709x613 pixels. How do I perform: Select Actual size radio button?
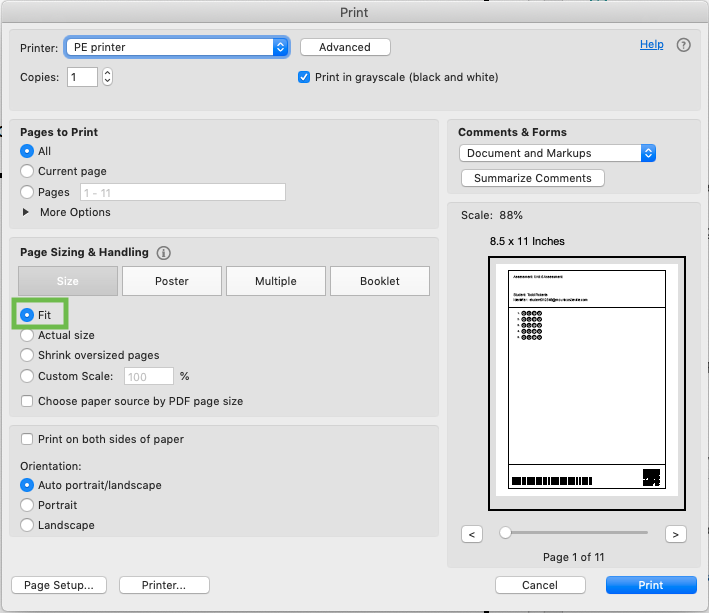[27, 335]
